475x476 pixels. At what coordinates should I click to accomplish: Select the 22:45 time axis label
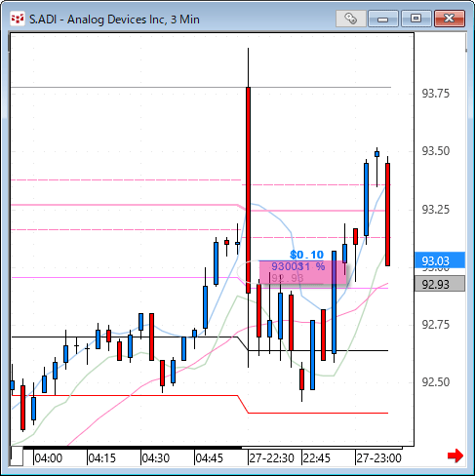(317, 458)
